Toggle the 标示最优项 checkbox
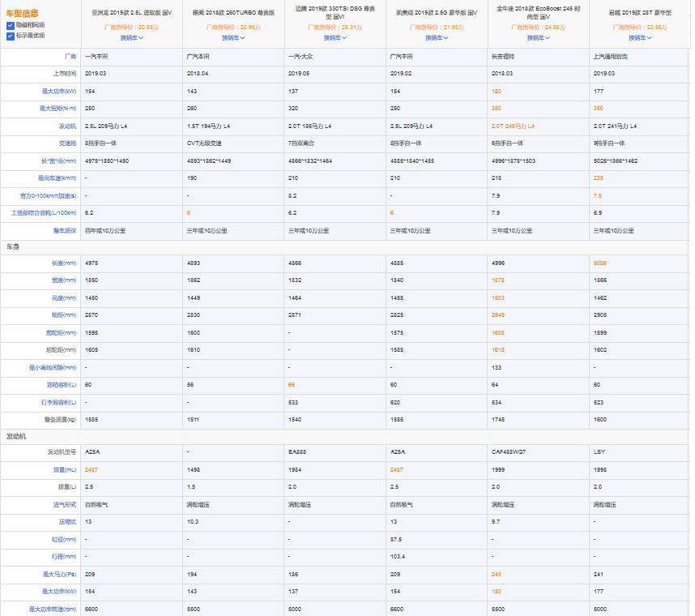The height and width of the screenshot is (616, 695). tap(11, 36)
